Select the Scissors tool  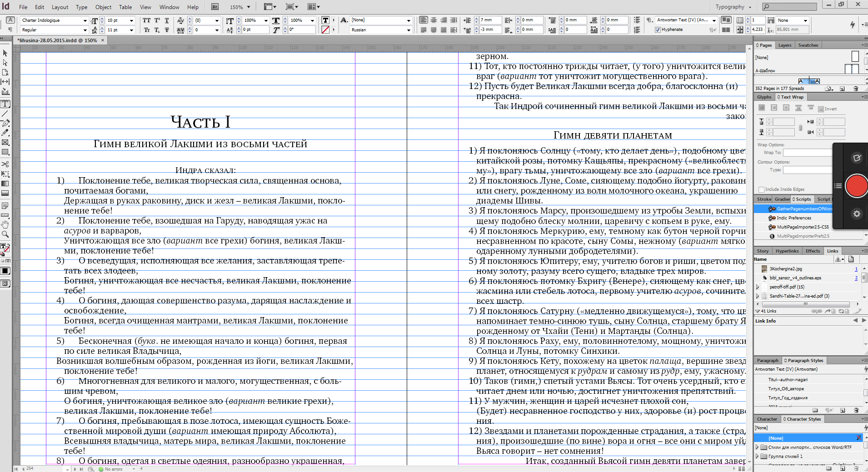[x=5, y=164]
